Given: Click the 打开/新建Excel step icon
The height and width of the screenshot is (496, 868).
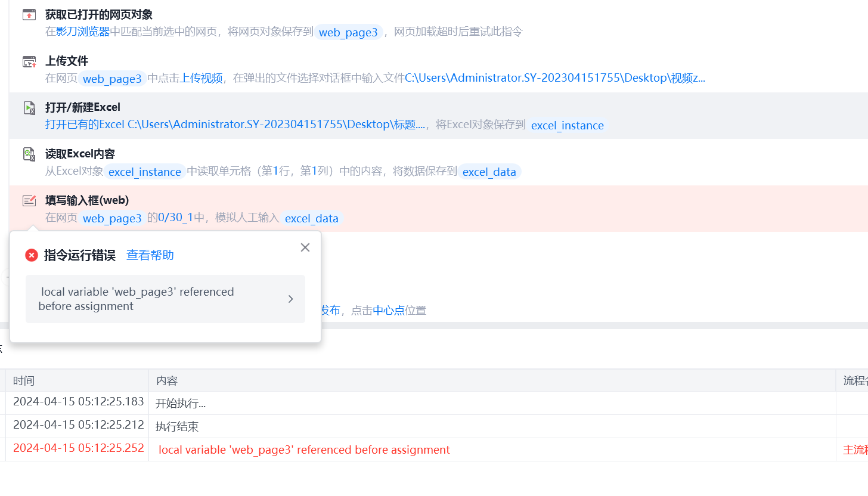Looking at the screenshot, I should pyautogui.click(x=29, y=108).
